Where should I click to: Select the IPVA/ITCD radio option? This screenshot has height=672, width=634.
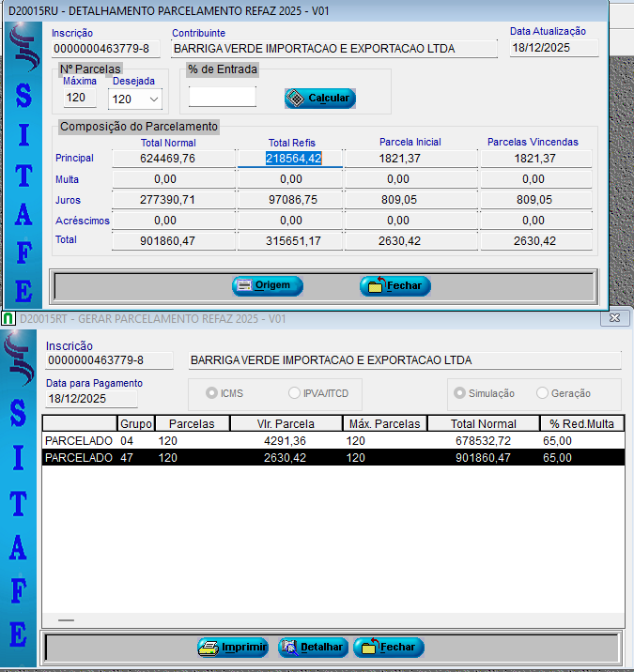click(x=295, y=393)
